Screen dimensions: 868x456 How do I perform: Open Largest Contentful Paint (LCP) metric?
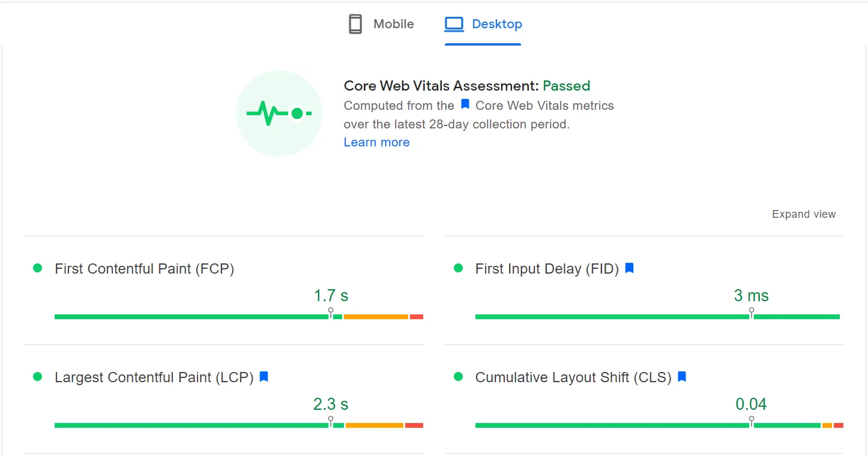click(x=154, y=377)
